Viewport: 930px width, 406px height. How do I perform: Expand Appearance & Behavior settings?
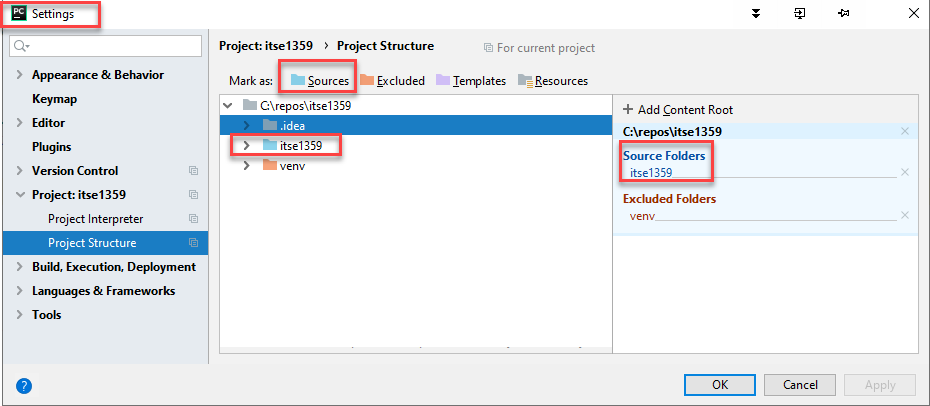[x=19, y=75]
